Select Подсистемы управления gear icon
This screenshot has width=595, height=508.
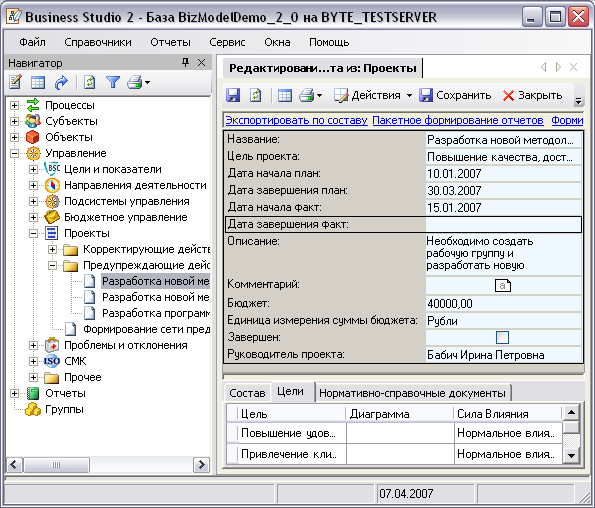click(52, 201)
